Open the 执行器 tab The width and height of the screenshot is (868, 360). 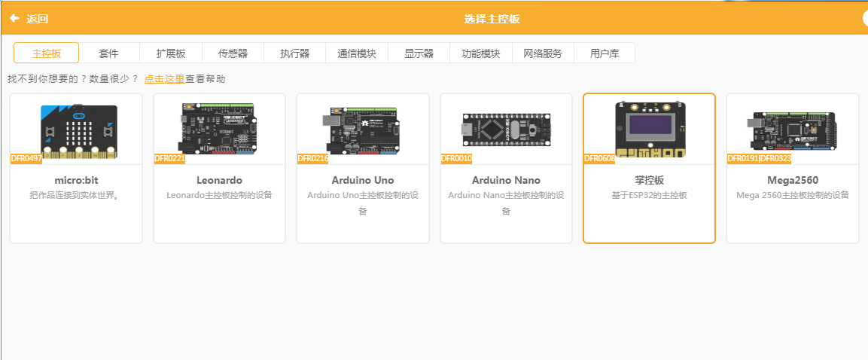point(294,53)
